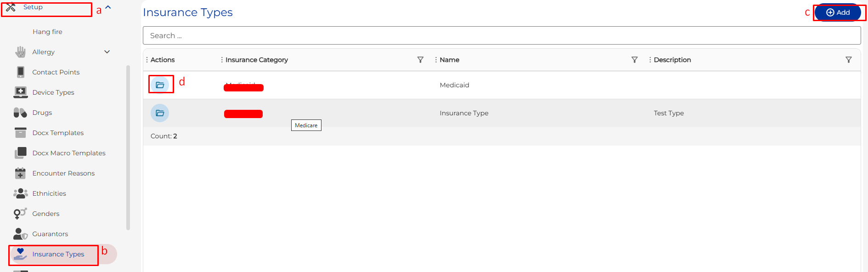Click the Device Types laptop icon
The image size is (868, 272).
21,92
